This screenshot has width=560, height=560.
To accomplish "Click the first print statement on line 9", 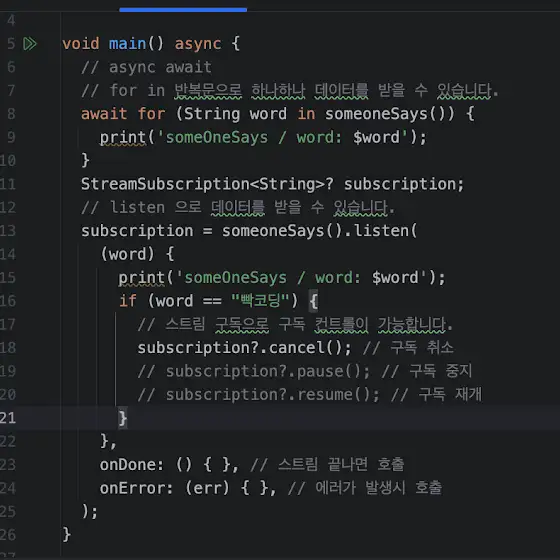I will 263,138.
